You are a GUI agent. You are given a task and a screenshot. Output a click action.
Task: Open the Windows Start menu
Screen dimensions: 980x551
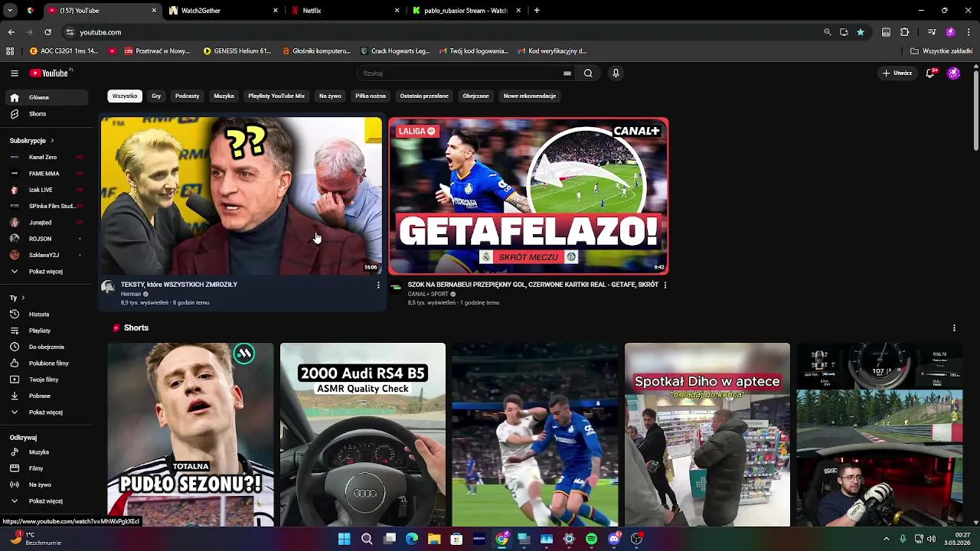tap(344, 539)
